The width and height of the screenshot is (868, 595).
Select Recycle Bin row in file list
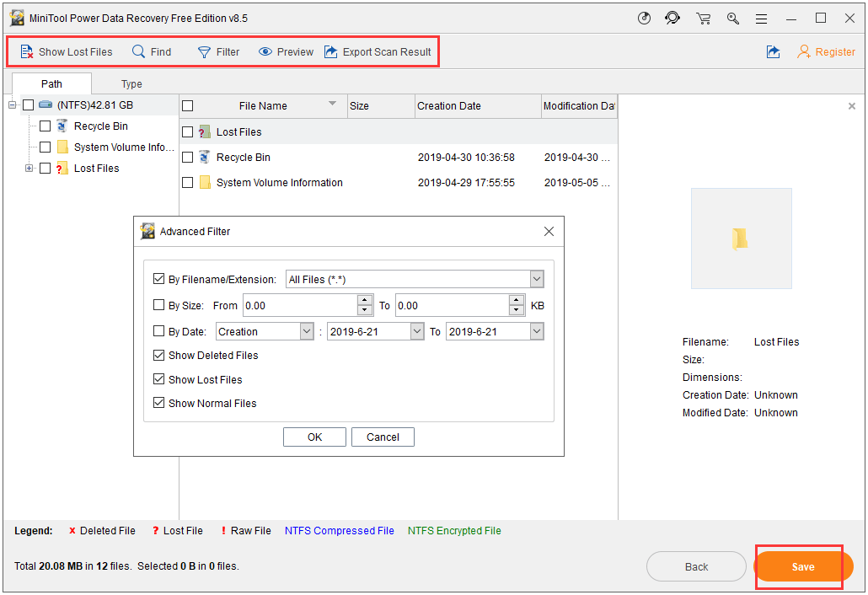399,158
